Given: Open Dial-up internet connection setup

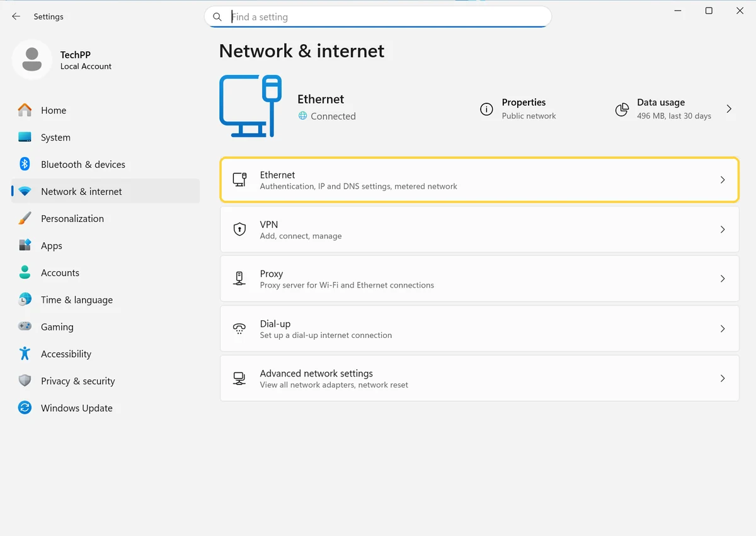Looking at the screenshot, I should pos(479,329).
